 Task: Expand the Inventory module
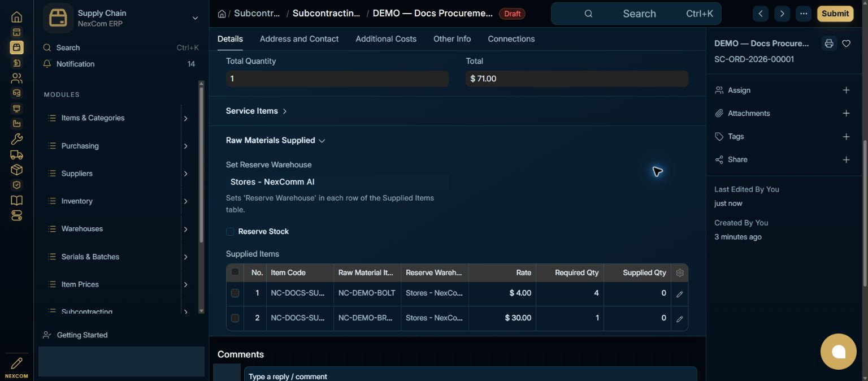click(x=185, y=201)
